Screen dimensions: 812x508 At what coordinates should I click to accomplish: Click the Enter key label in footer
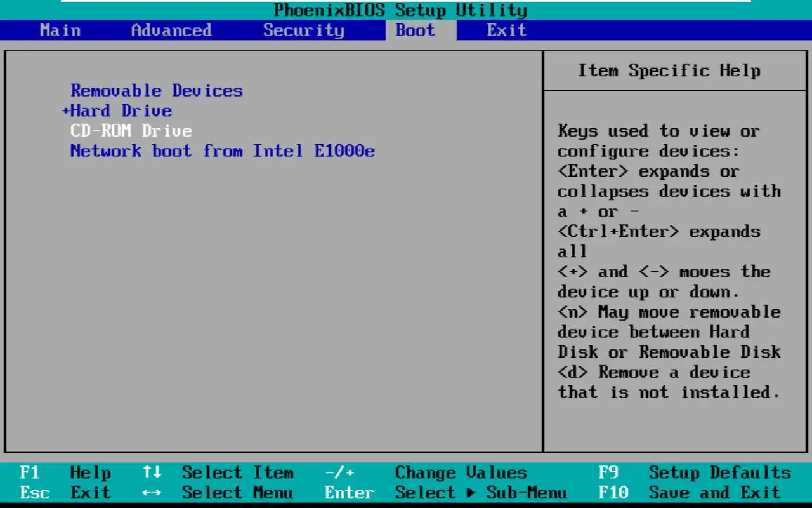[x=350, y=492]
